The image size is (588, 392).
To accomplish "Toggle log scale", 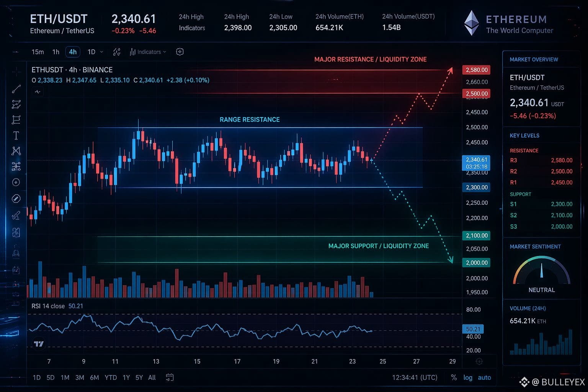I will [x=468, y=377].
